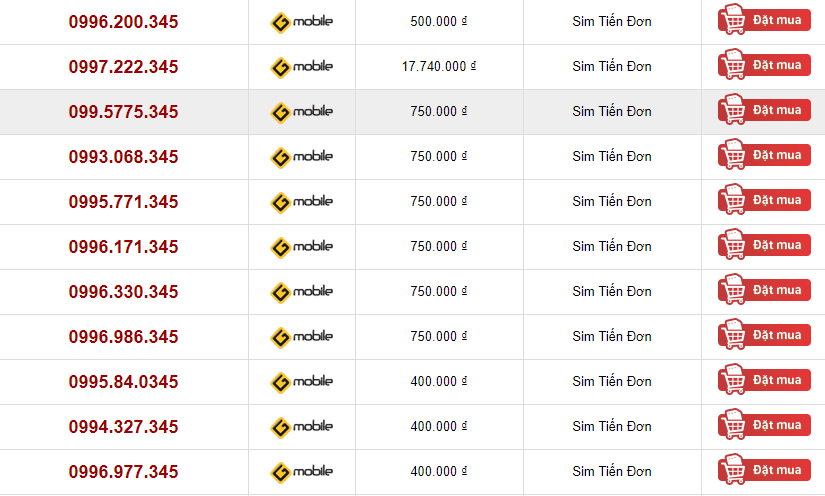The height and width of the screenshot is (496, 825).
Task: Order SIM 0996.200.345 with Đặt mua
Action: (764, 19)
